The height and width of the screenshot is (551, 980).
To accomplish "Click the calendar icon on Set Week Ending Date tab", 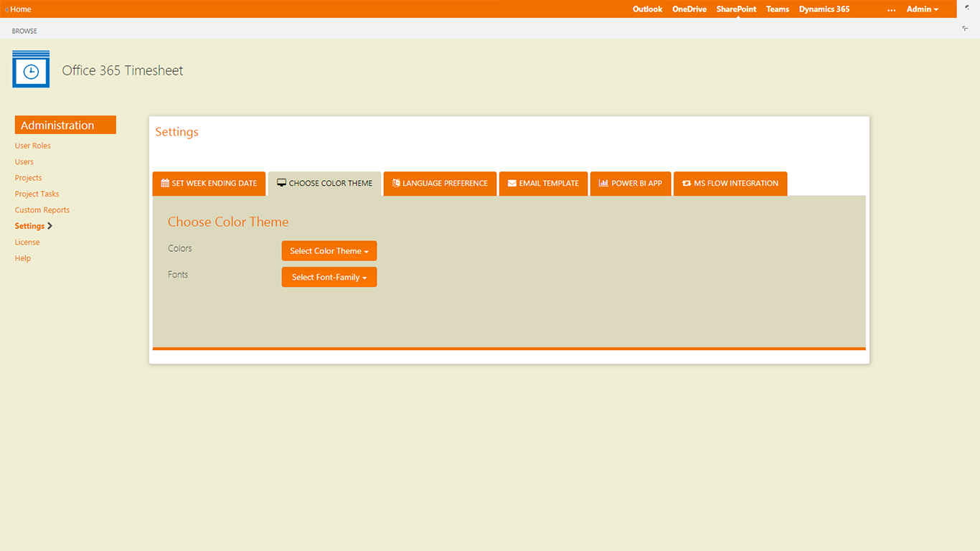I will [x=165, y=183].
